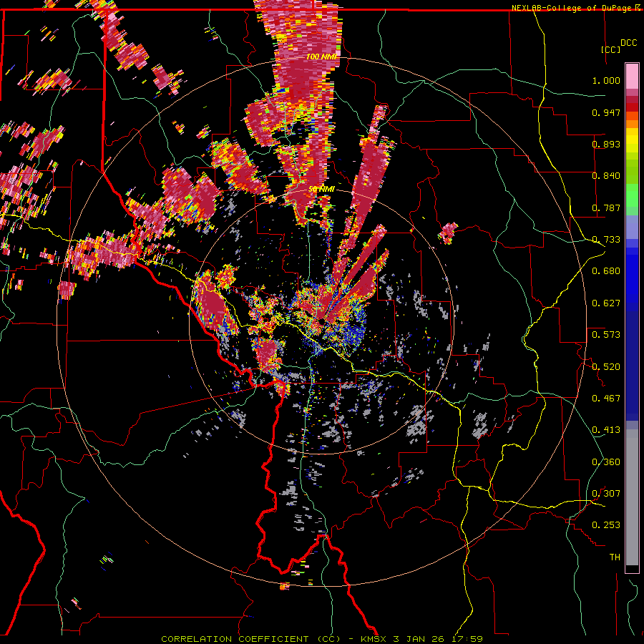Click the 50 NMI range ring label

[321, 190]
